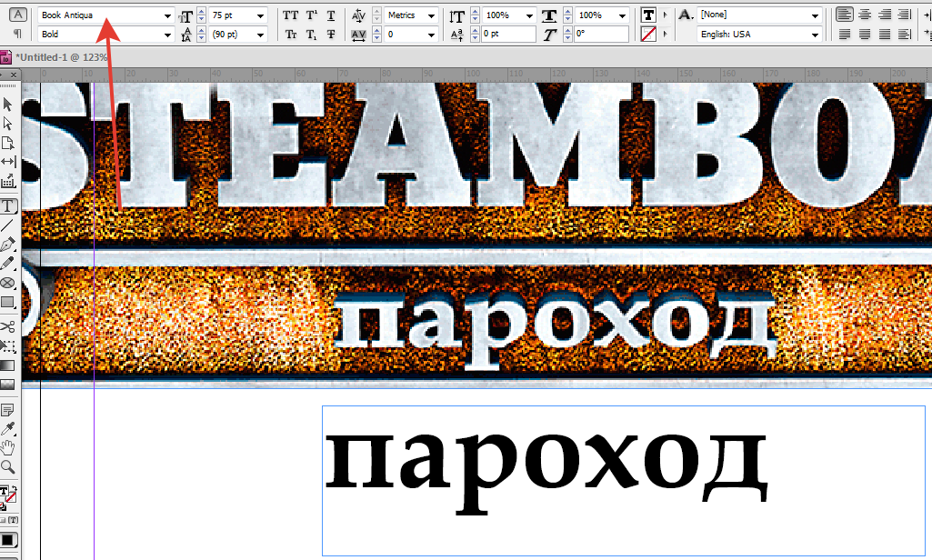This screenshot has width=932, height=560.
Task: Select the Gap tool
Action: tap(7, 162)
